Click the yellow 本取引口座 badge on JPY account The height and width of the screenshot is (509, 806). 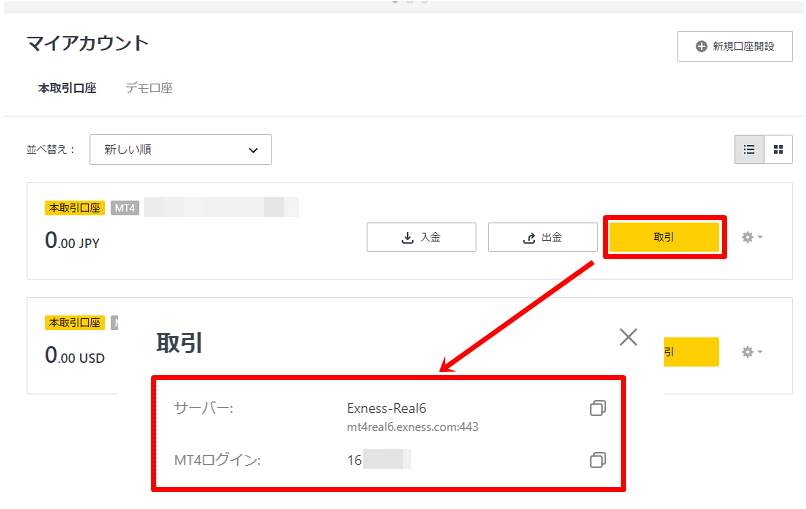pos(75,208)
